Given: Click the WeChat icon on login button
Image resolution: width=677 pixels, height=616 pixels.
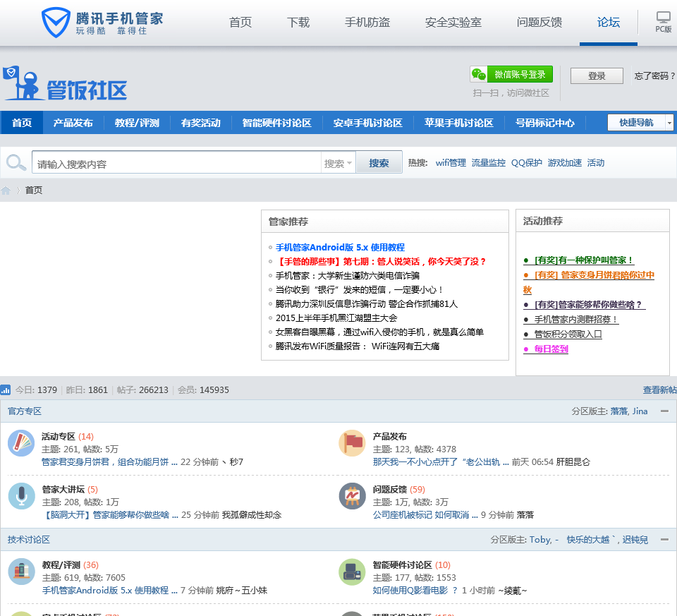Looking at the screenshot, I should point(478,74).
